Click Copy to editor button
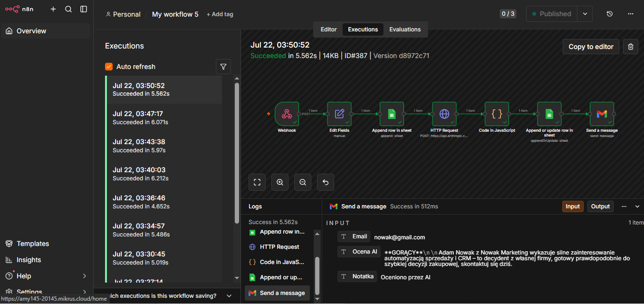Image resolution: width=644 pixels, height=304 pixels. tap(591, 47)
